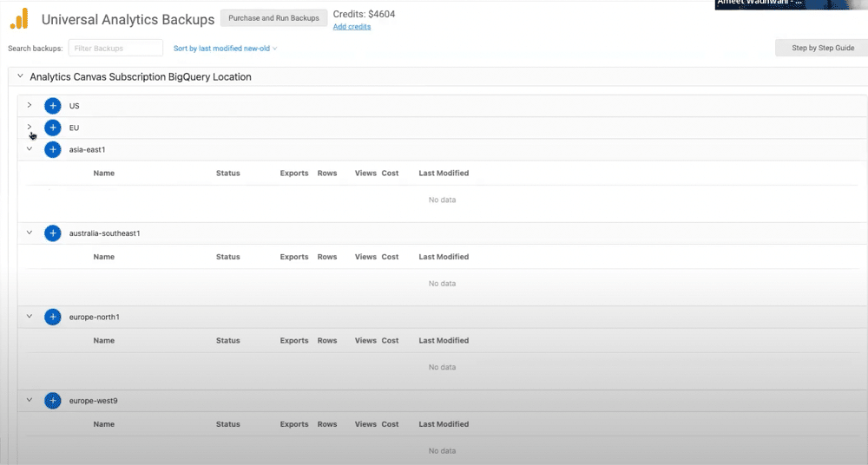The height and width of the screenshot is (465, 868).
Task: Open the sort by last modified dropdown
Action: pyautogui.click(x=225, y=49)
